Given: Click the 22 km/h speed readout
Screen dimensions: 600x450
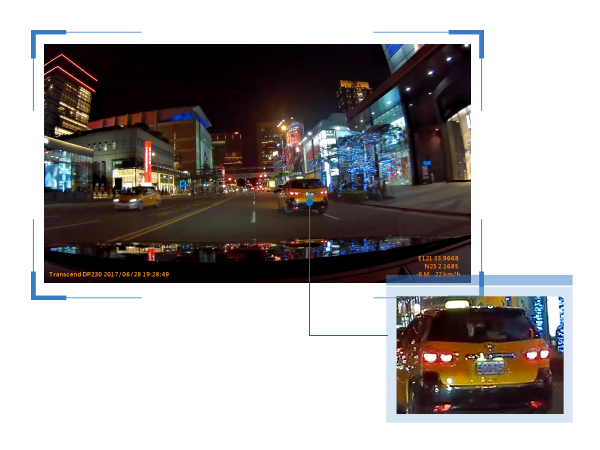Looking at the screenshot, I should pos(447,274).
